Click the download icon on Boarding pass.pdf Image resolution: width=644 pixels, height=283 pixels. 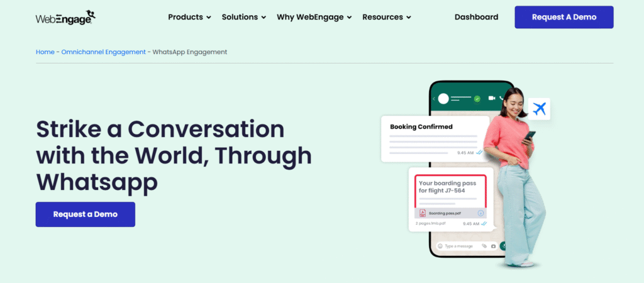480,213
